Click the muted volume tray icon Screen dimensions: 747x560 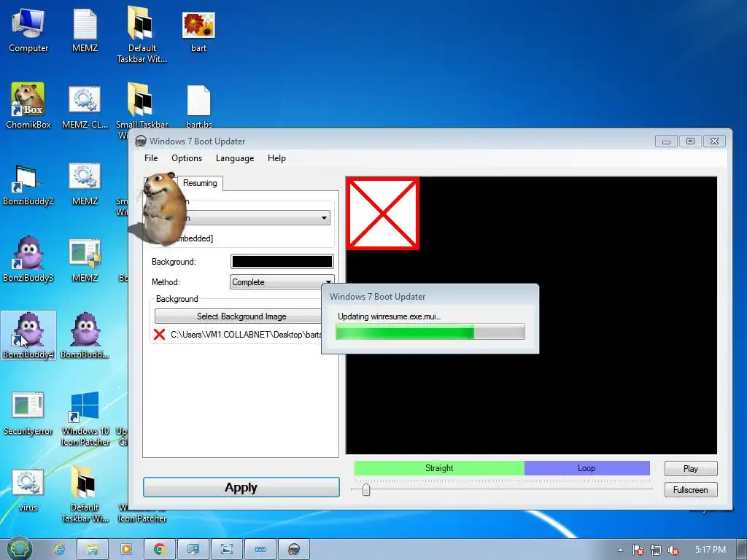[673, 550]
